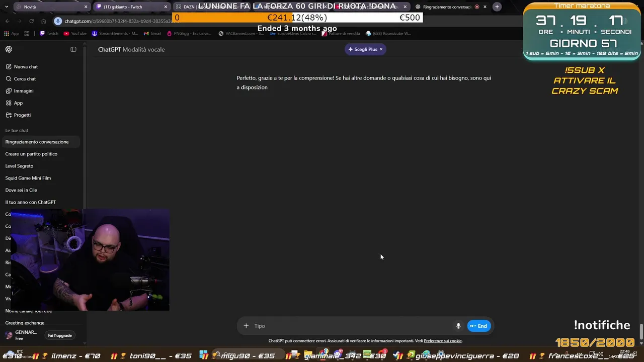Viewport: 644px width, 362px height.
Task: Click the ChatGPT logo icon in sidebar
Action: pos(9,49)
